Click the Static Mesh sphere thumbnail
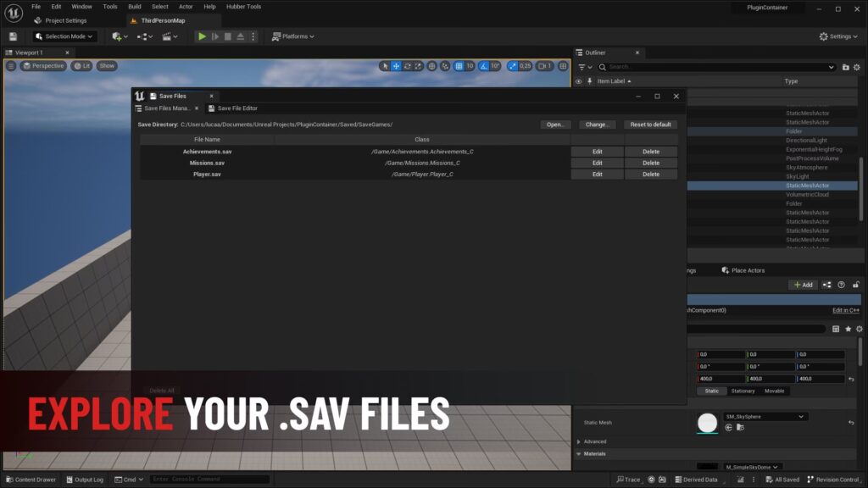The height and width of the screenshot is (488, 868). (707, 422)
